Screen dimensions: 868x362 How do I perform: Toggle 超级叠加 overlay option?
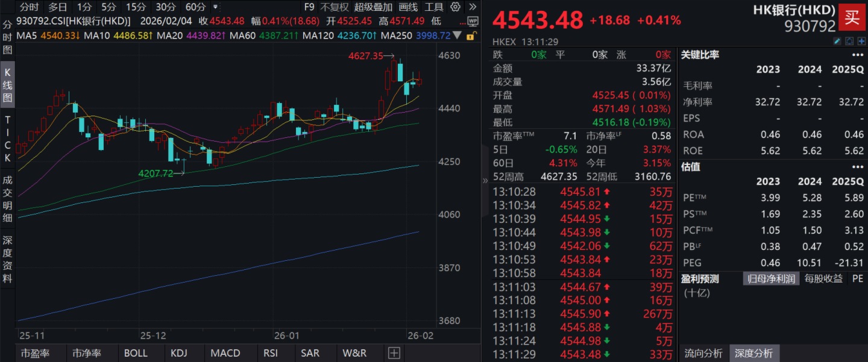coord(373,7)
